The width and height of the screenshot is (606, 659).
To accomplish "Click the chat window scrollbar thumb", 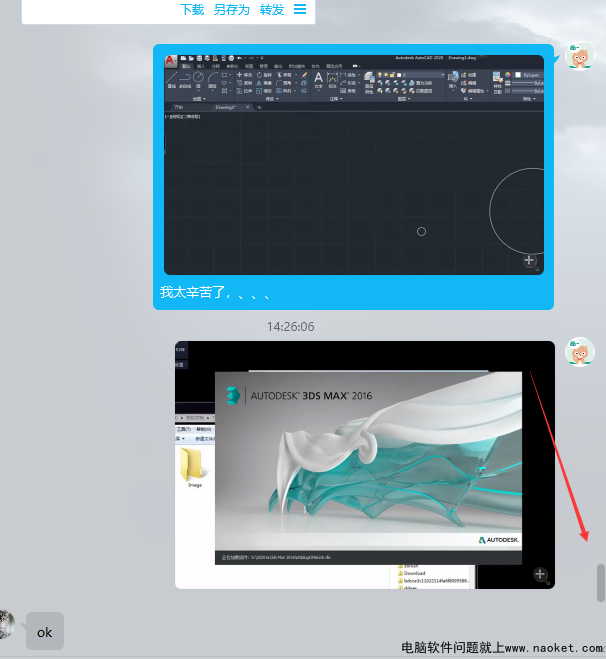I will [601, 583].
